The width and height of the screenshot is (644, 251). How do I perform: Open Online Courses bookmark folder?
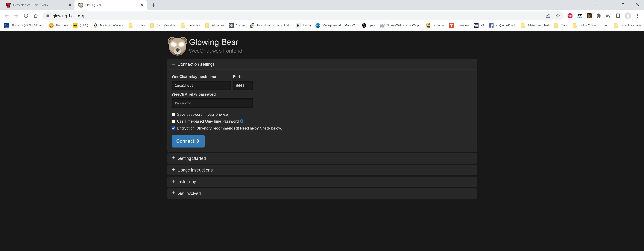585,25
